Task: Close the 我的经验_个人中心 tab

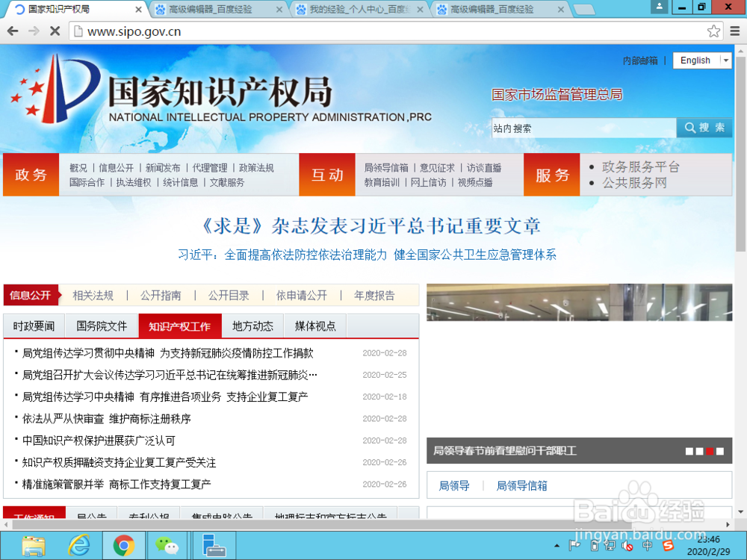Action: [420, 10]
